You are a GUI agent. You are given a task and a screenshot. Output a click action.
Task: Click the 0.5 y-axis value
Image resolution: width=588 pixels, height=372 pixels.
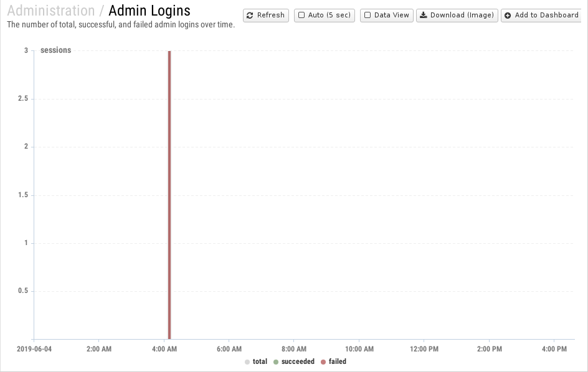coord(23,291)
